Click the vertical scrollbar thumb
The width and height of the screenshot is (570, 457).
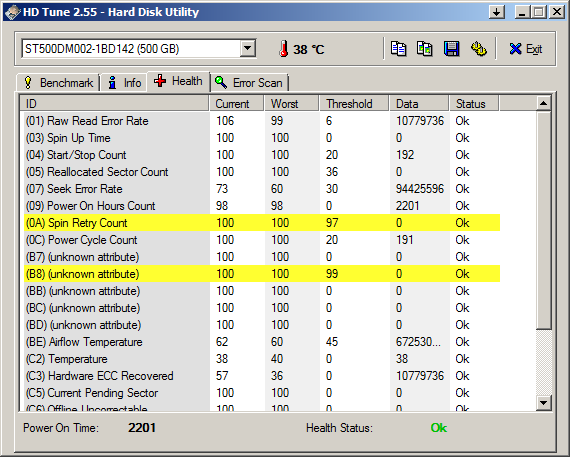(x=543, y=220)
